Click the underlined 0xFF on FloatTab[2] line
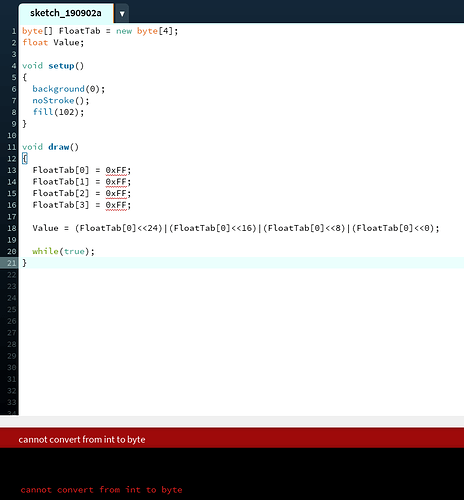464x500 pixels. pyautogui.click(x=116, y=194)
